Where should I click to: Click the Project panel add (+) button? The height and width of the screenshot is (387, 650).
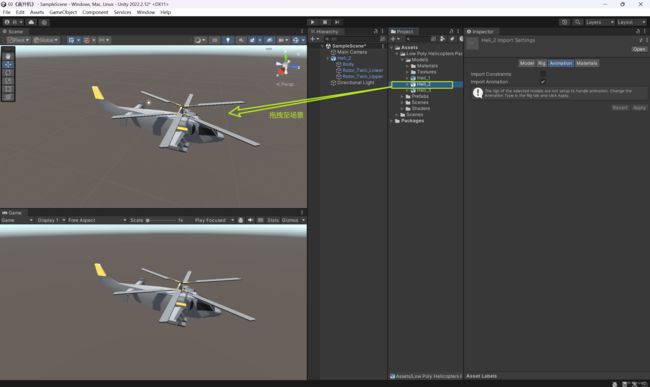pos(395,39)
